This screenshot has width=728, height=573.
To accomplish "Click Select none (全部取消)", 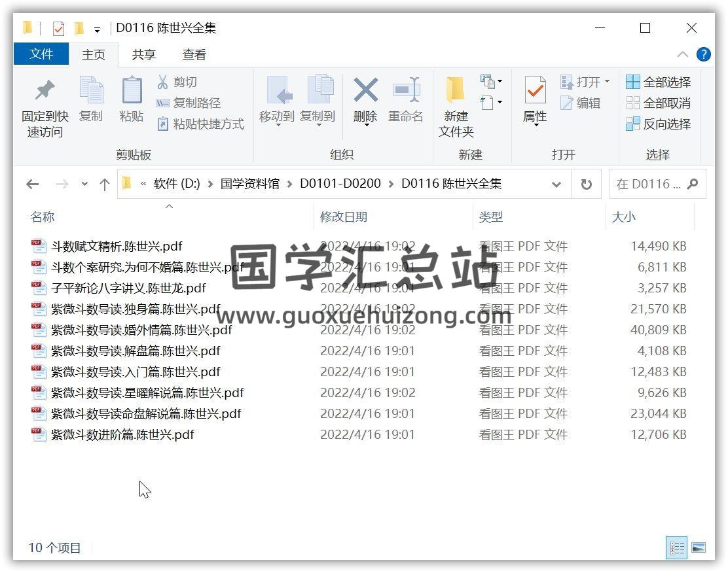I will click(x=658, y=103).
